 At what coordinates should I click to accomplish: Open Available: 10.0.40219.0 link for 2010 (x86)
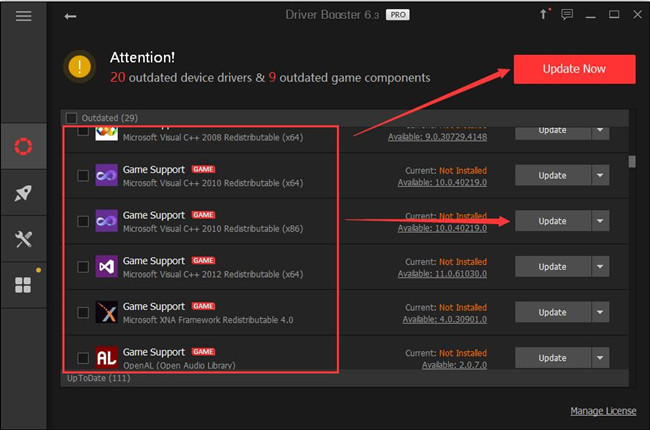442,228
